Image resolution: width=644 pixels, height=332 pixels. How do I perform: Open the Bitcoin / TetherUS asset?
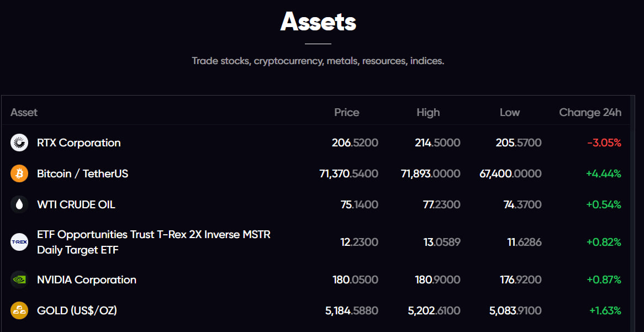[82, 173]
